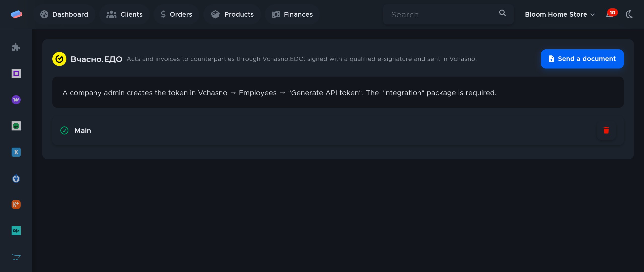Open the blue X integration icon

tap(16, 152)
